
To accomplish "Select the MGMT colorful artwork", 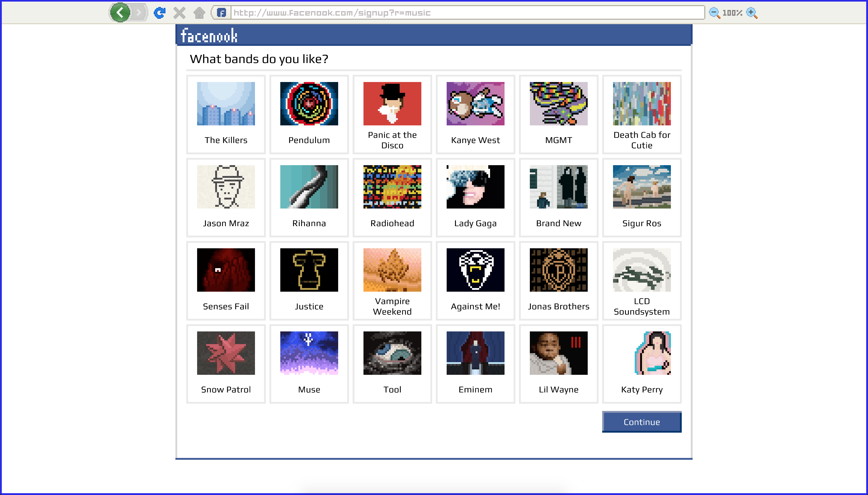I will pyautogui.click(x=559, y=104).
